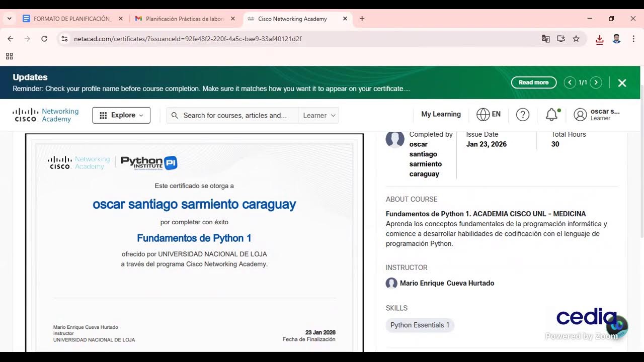Click the Python Essentials 1 skill tag
Screen dimensions: 644x362
(x=420, y=325)
